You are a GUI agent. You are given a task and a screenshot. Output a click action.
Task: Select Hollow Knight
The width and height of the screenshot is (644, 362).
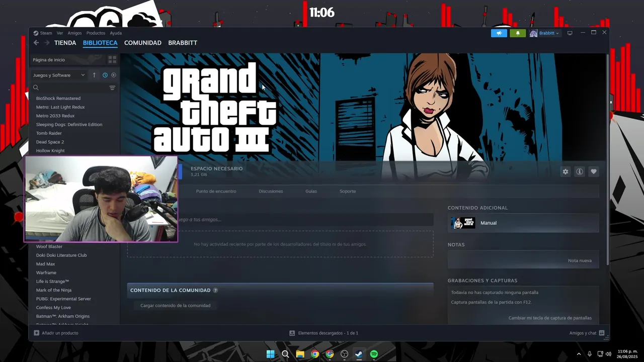(50, 151)
